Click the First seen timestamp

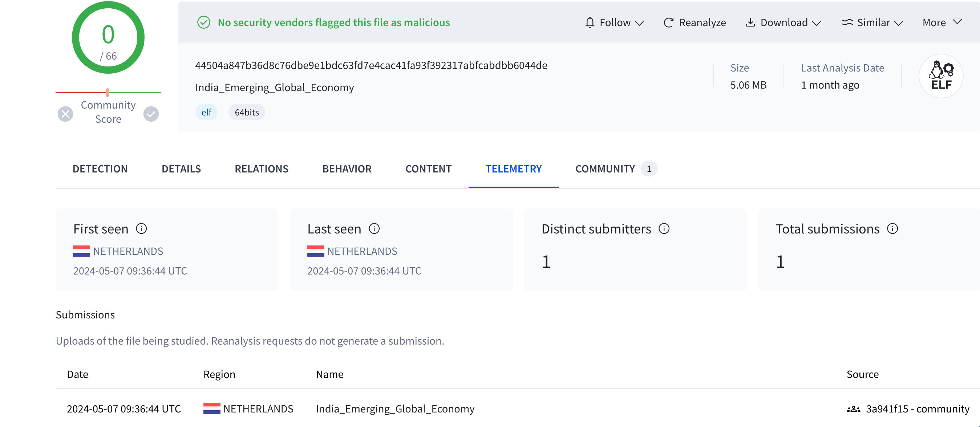pos(130,271)
